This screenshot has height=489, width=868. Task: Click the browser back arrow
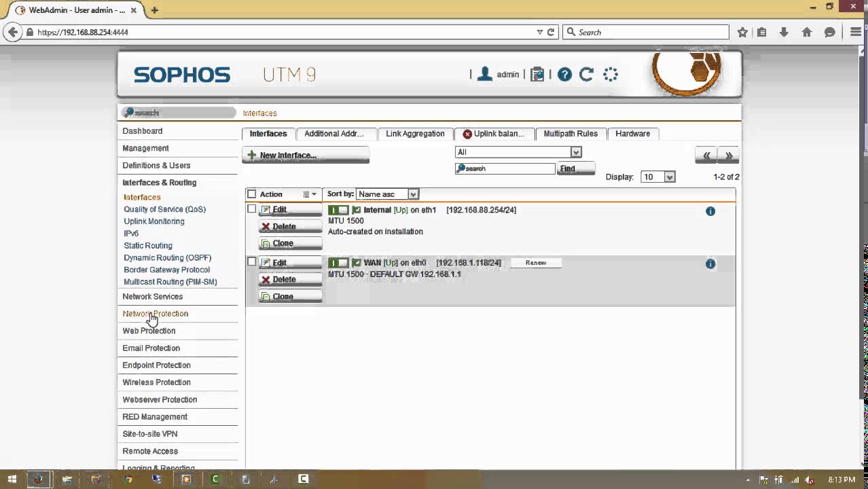[x=12, y=32]
